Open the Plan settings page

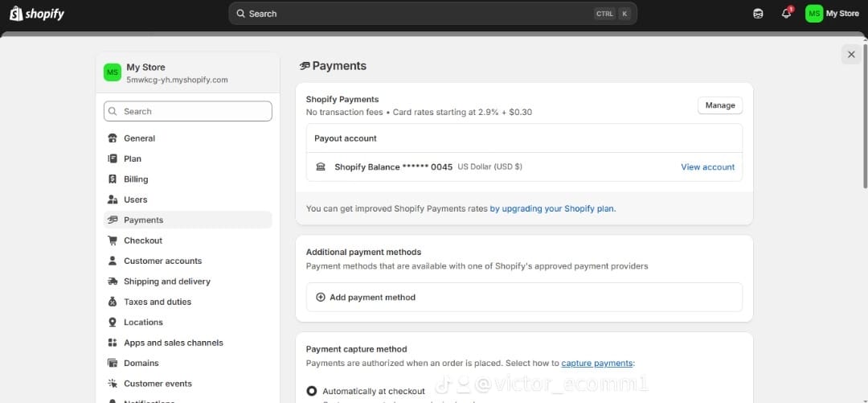[x=187, y=158]
